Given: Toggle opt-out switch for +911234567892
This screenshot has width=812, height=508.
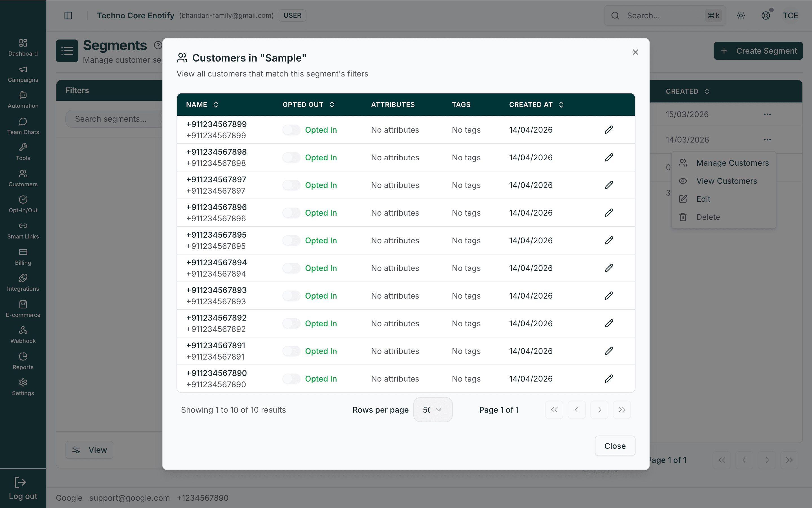Looking at the screenshot, I should click(x=291, y=323).
